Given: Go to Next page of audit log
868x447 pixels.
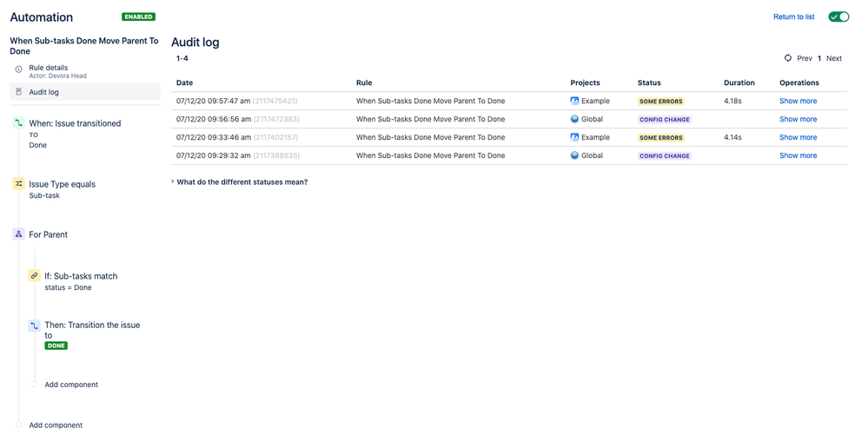Looking at the screenshot, I should click(833, 58).
